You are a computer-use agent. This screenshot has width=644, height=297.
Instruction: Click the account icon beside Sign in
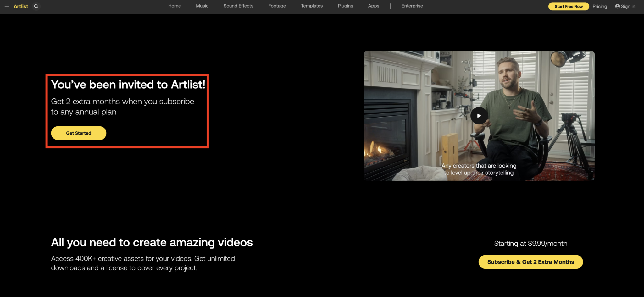[x=617, y=6]
